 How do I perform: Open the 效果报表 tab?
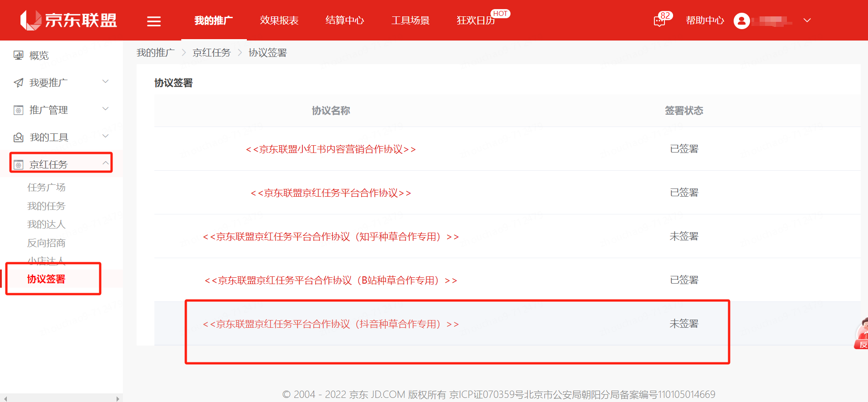[x=279, y=20]
